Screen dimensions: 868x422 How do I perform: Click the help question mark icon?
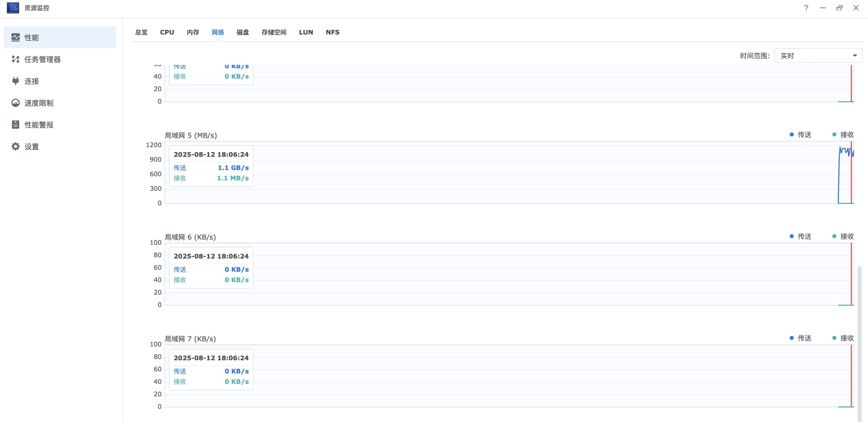(806, 8)
